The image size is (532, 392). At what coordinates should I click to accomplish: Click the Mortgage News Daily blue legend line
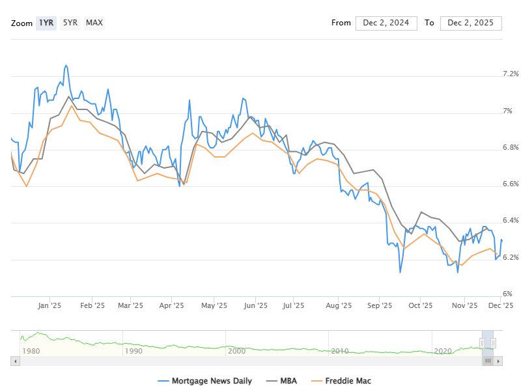pos(163,381)
